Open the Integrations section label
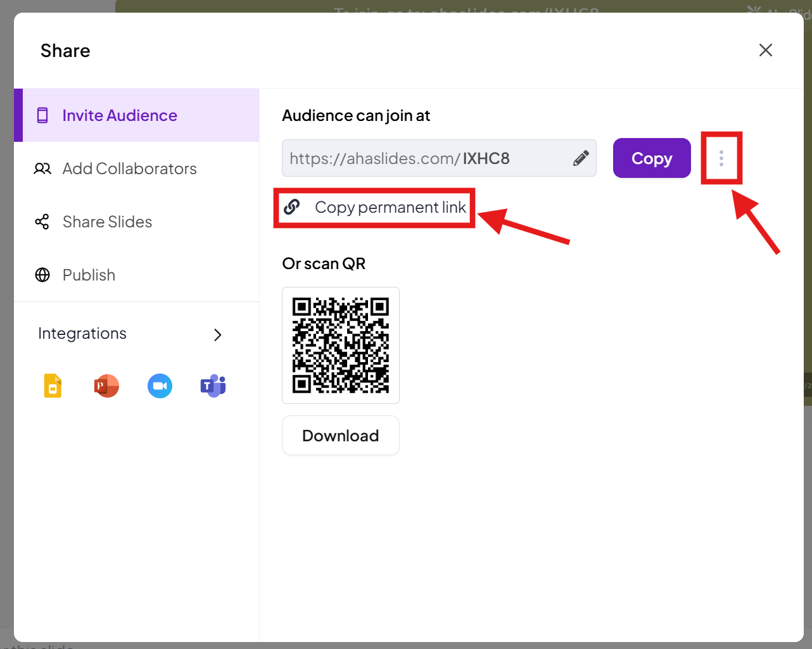Screen dimensions: 812x649 pos(82,334)
